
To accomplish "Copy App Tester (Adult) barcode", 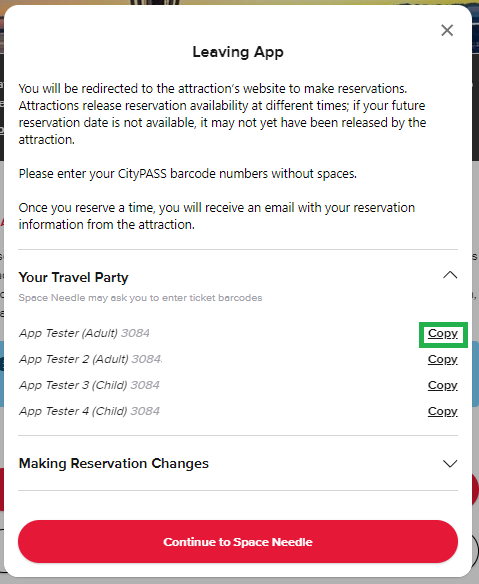I will [442, 333].
